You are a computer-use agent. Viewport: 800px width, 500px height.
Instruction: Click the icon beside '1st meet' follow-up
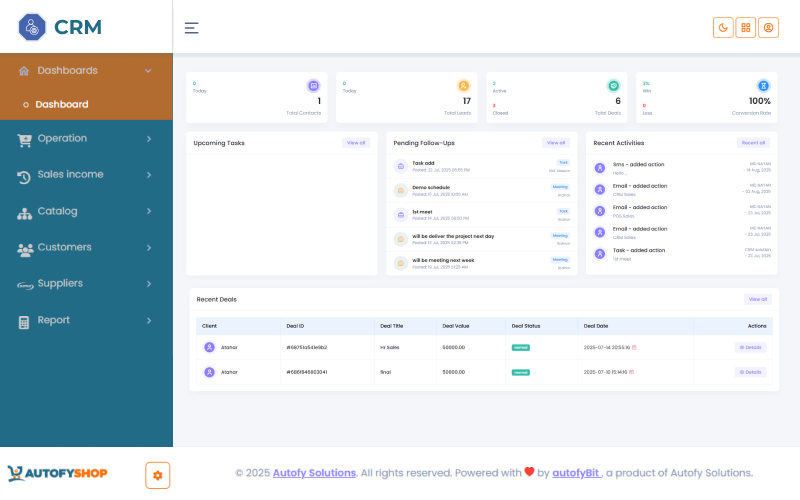(x=401, y=215)
